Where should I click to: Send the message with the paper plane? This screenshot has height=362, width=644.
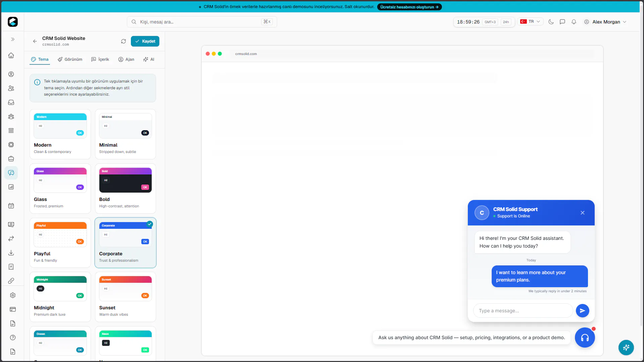[583, 311]
